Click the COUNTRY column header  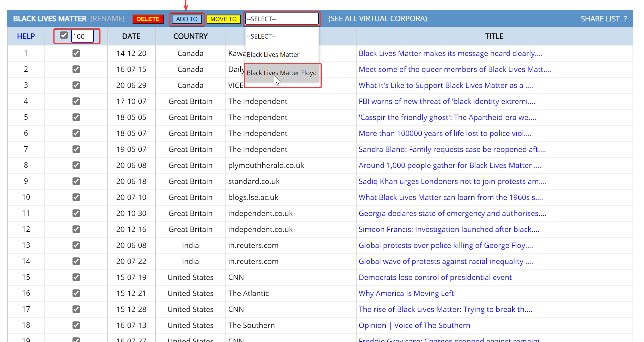(x=190, y=36)
